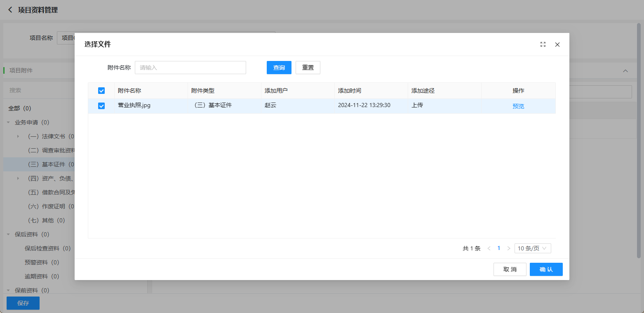
Task: Cancel the dialog with 取消 button
Action: [x=510, y=269]
